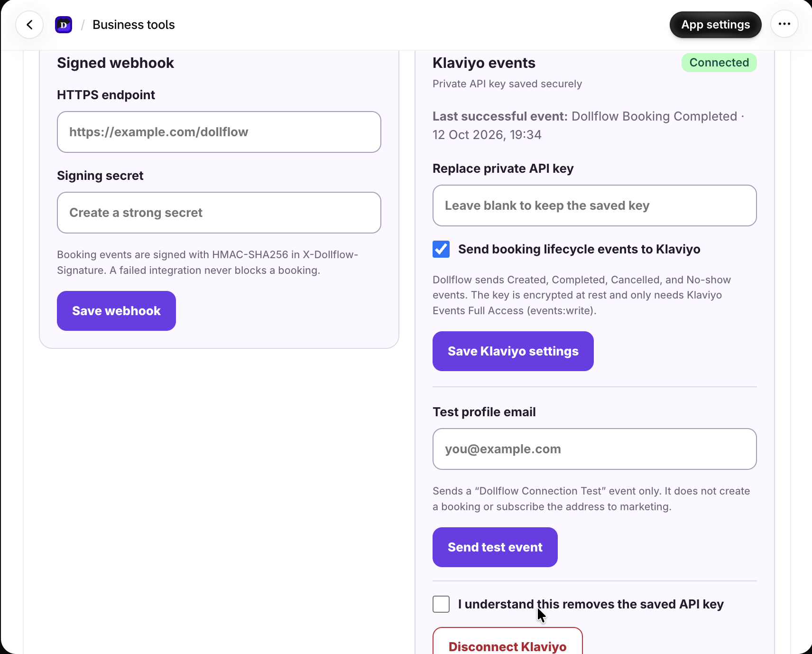The image size is (812, 654).
Task: Click the Klaviyo events heading
Action: pyautogui.click(x=484, y=63)
